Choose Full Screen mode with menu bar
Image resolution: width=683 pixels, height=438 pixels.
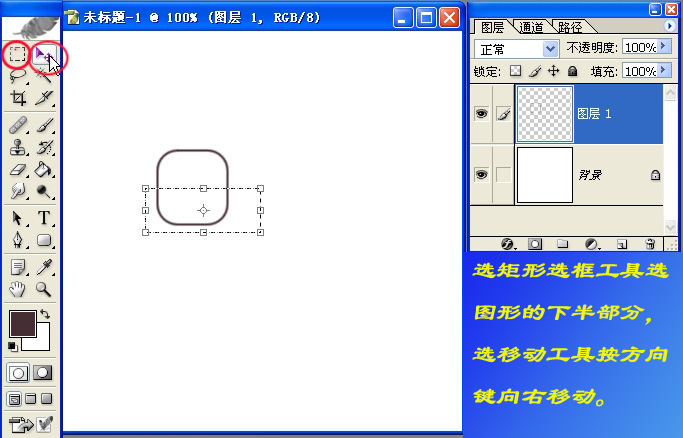click(30, 399)
